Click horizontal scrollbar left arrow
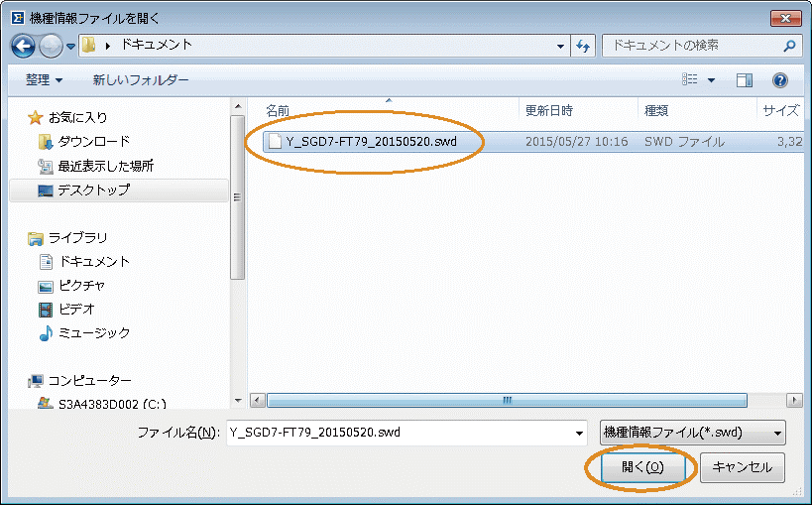Viewport: 812px width, 505px height. [x=258, y=400]
